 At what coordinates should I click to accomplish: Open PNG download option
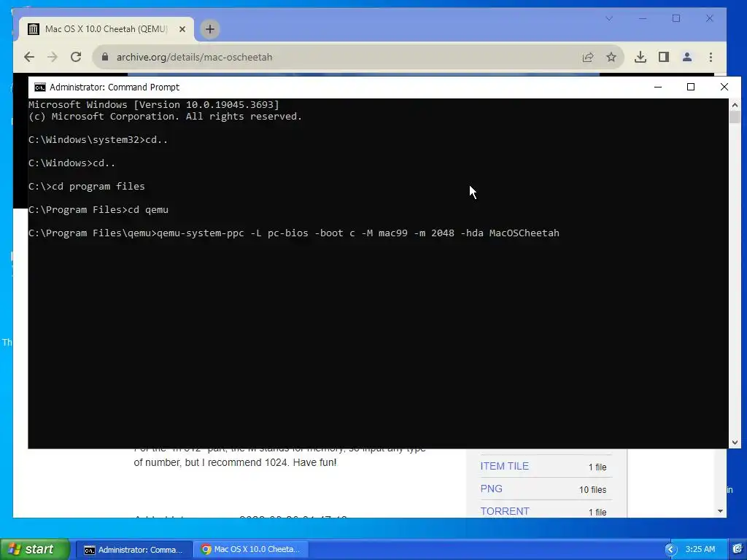491,489
